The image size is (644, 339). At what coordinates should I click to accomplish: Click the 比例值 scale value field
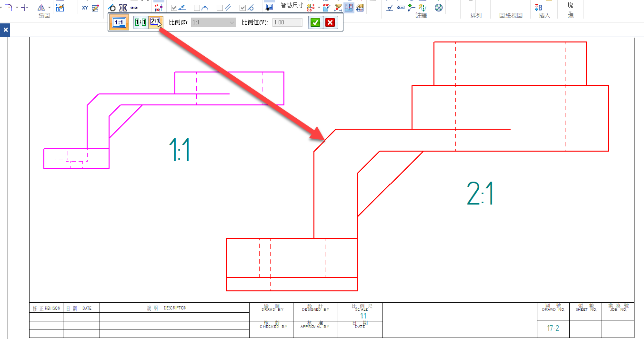point(287,22)
